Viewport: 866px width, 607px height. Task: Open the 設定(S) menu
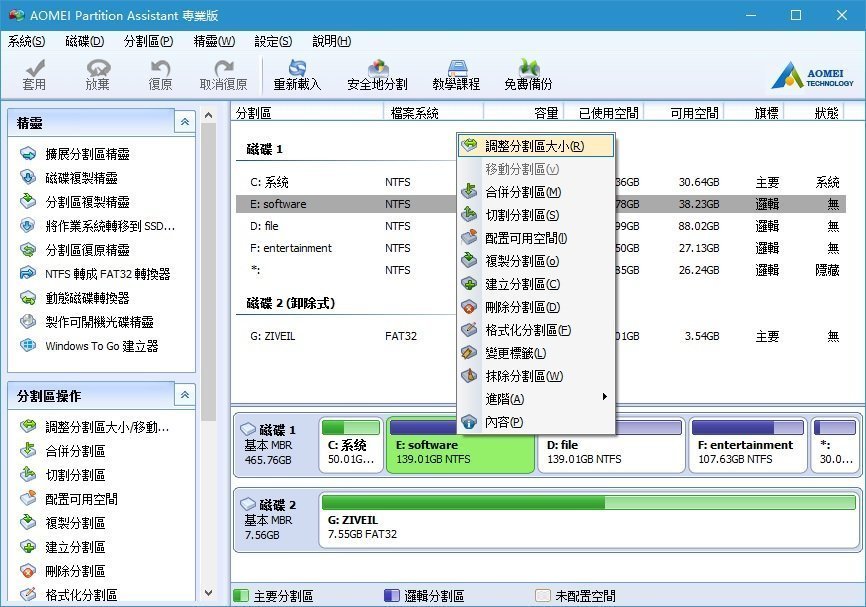tap(273, 41)
